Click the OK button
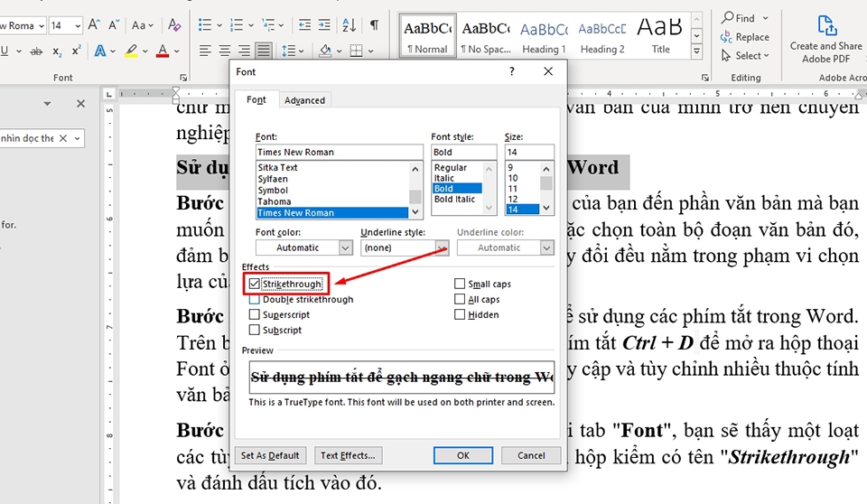The image size is (867, 504). coord(463,455)
